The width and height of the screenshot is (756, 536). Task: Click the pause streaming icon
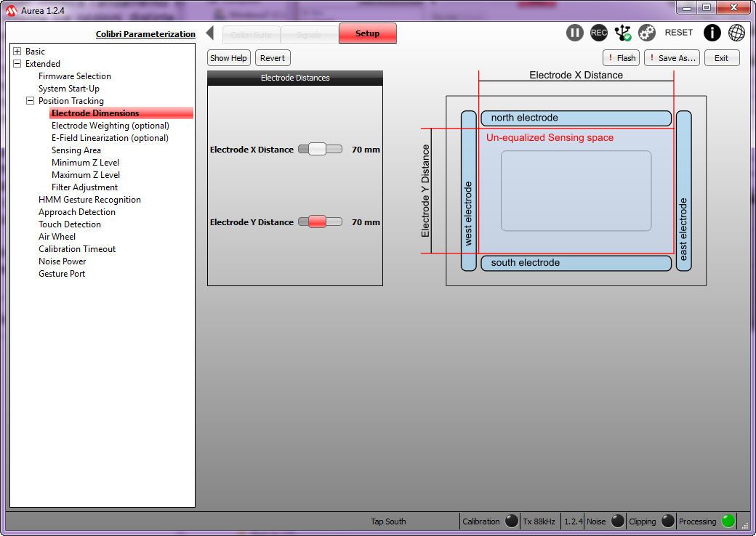pos(575,33)
